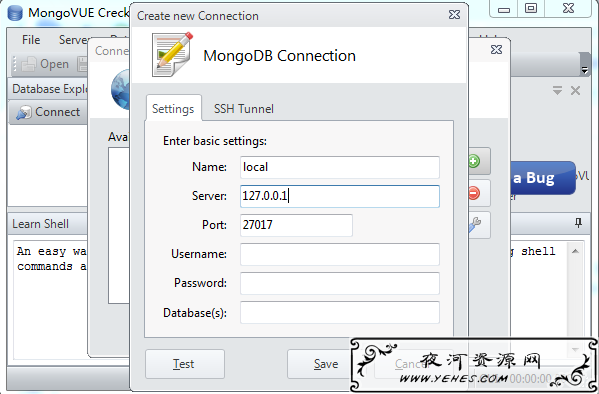Click the Port field showing 27017

(x=296, y=225)
